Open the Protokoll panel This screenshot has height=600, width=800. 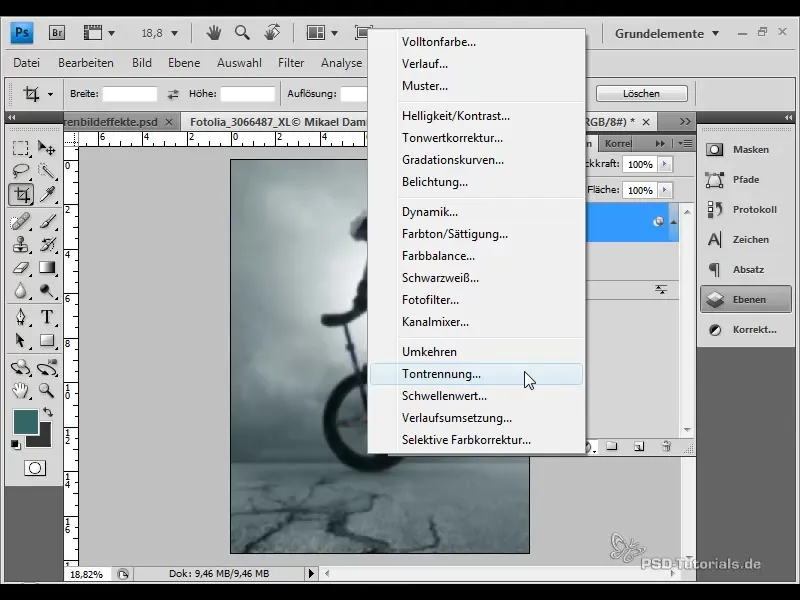coord(745,210)
